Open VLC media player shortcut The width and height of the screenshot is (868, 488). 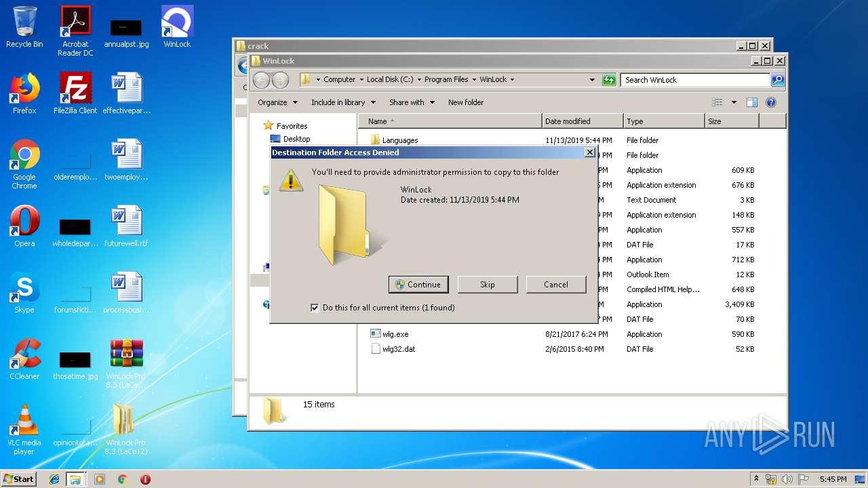[x=24, y=430]
